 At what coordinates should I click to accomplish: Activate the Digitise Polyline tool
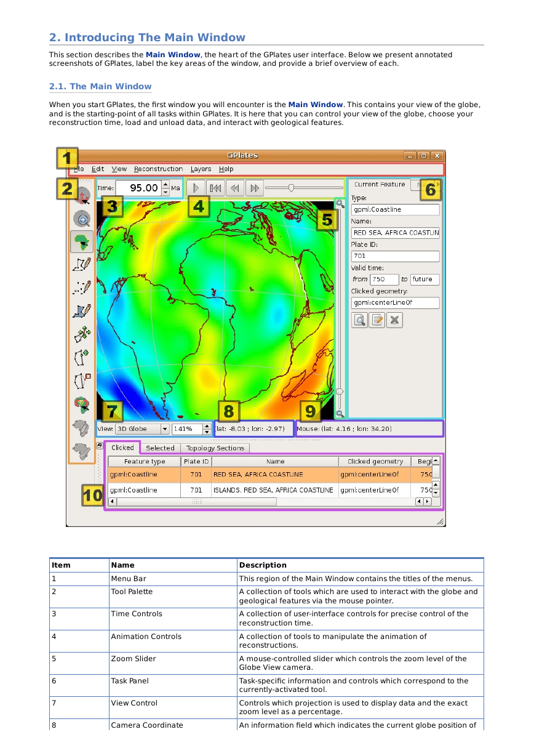coord(82,265)
